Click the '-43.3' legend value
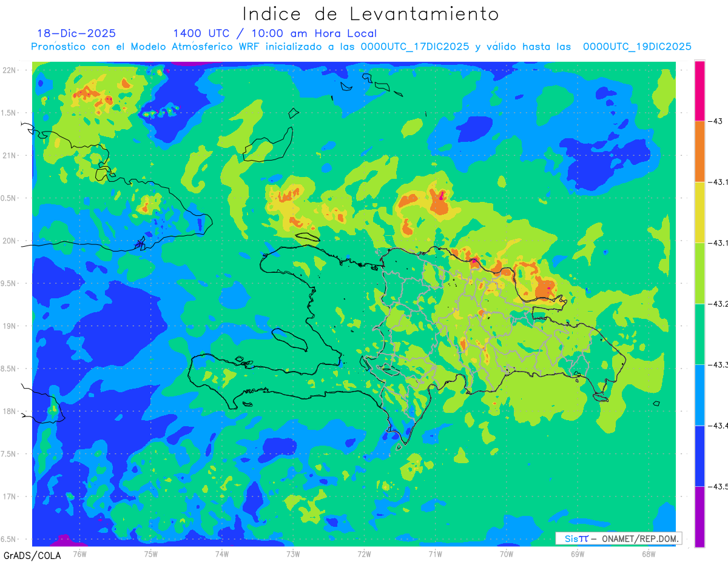This screenshot has height=562, width=728. (720, 364)
